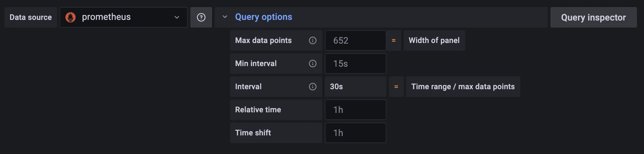The image size is (644, 154).
Task: Collapse the Query options chevron
Action: 225,17
